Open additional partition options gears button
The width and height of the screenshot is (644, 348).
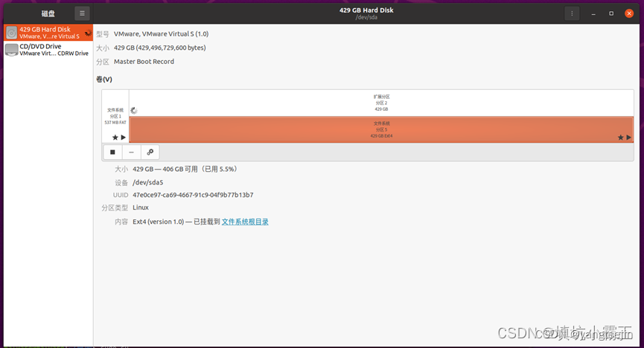click(x=150, y=152)
